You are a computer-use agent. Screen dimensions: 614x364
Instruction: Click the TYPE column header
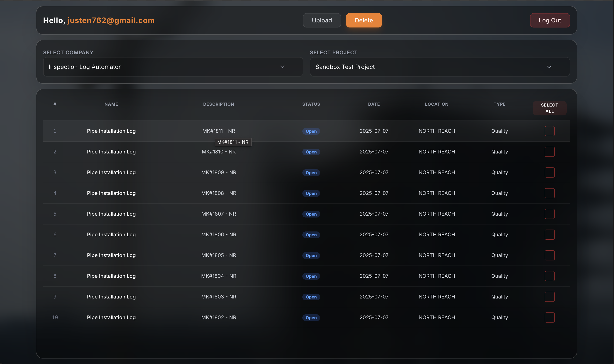click(x=499, y=104)
